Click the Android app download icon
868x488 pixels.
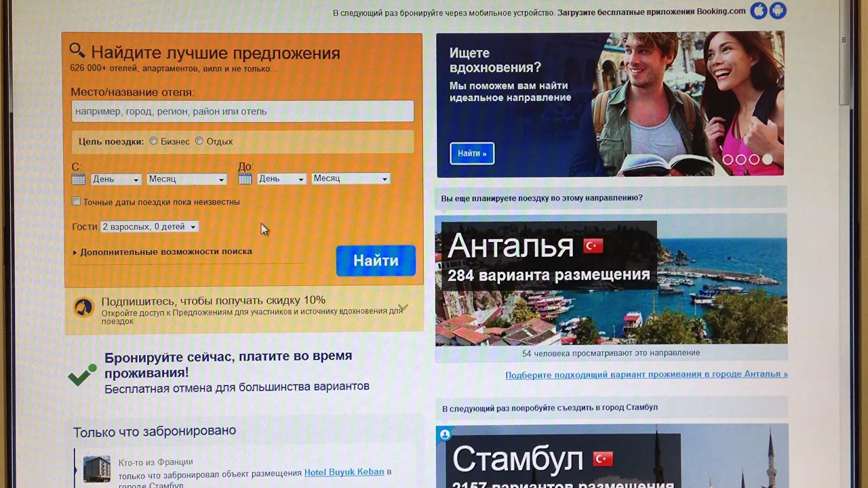coord(777,11)
